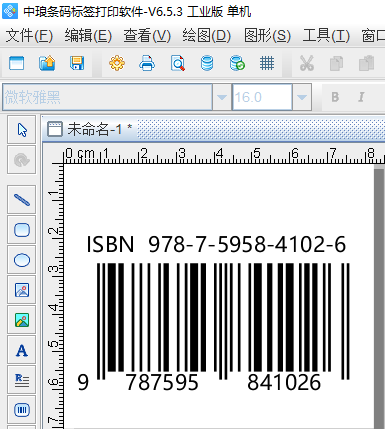Image resolution: width=385 pixels, height=429 pixels.
Task: Click the copy icon in toolbar
Action: [336, 63]
